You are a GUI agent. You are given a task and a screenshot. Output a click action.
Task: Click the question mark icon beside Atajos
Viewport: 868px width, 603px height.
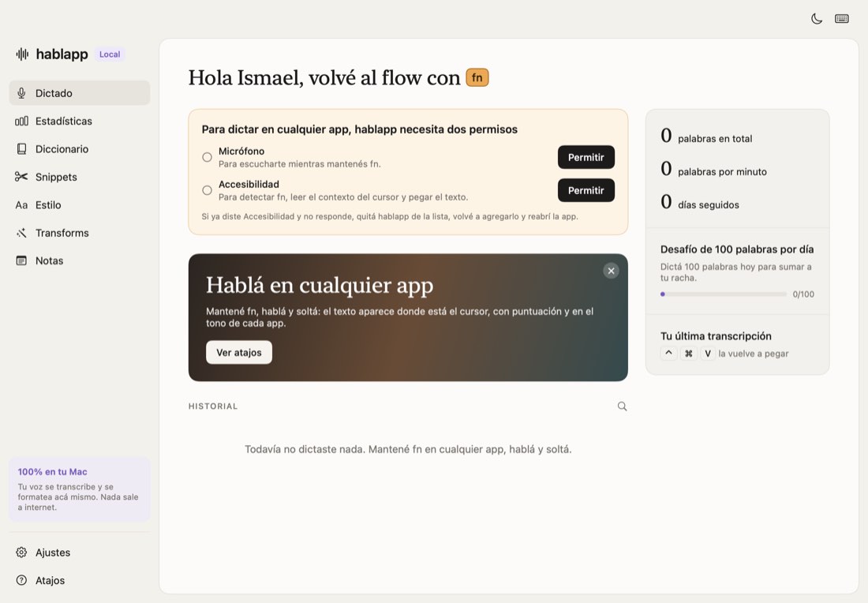(x=21, y=580)
